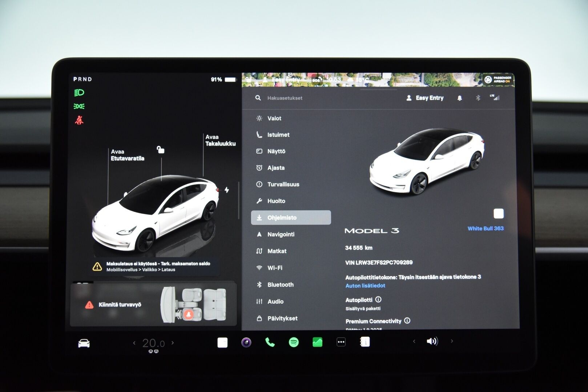Tap the red seatbelt warning indicator

(79, 120)
